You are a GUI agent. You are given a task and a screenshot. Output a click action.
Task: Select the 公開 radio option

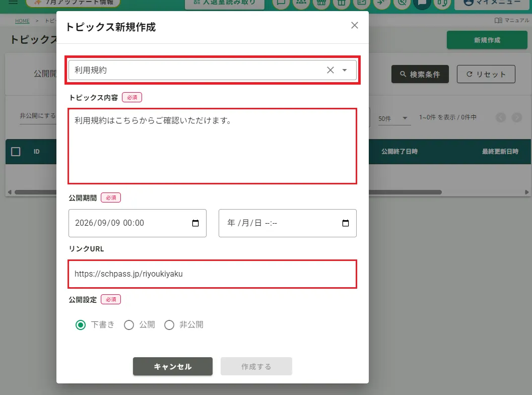[x=129, y=325]
